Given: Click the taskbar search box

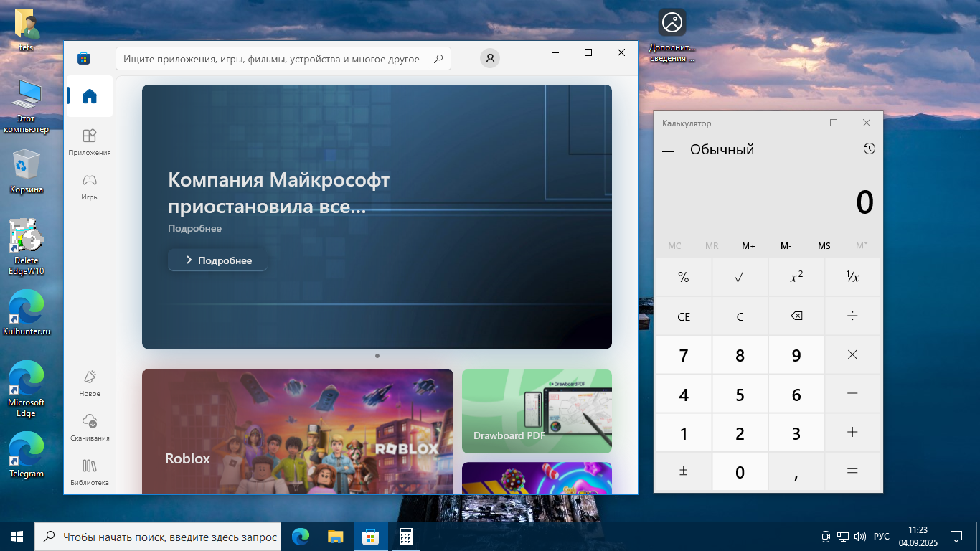Looking at the screenshot, I should (x=158, y=537).
